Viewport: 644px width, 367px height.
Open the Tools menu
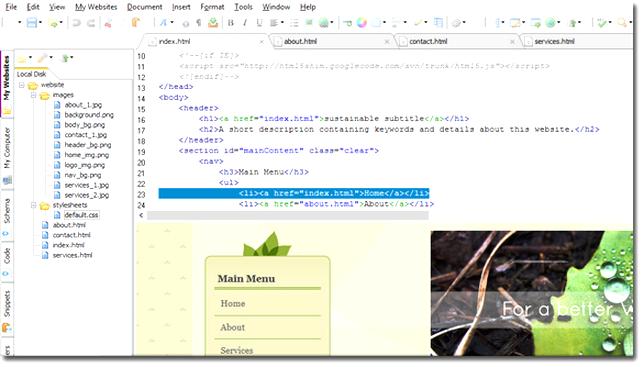pyautogui.click(x=243, y=7)
